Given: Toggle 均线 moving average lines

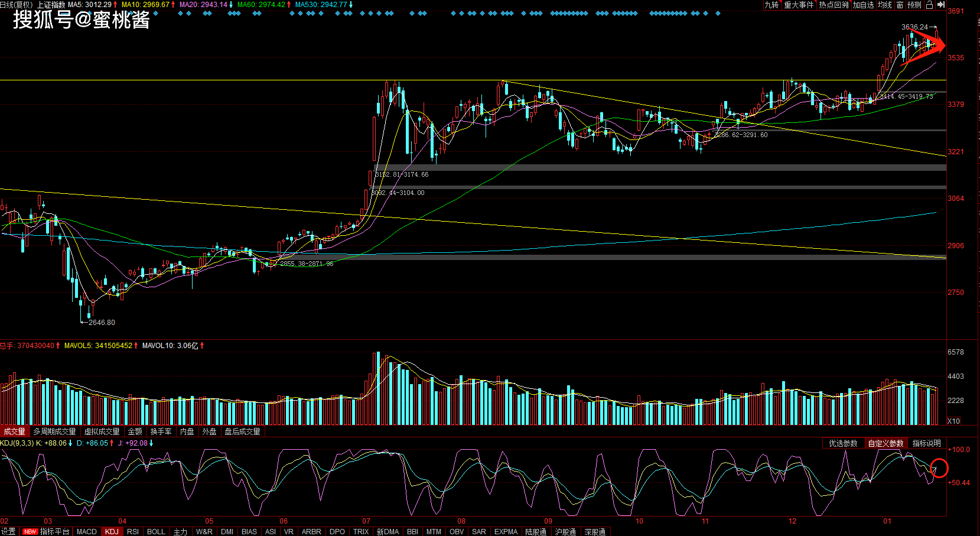Looking at the screenshot, I should [x=884, y=5].
